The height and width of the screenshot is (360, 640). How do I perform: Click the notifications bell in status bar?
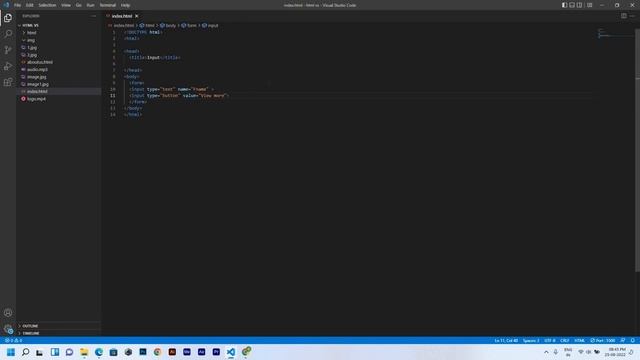click(632, 340)
